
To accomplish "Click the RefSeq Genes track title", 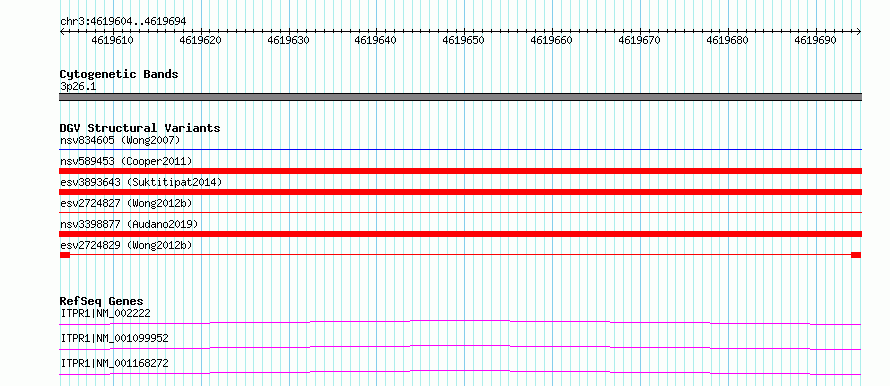I will point(101,301).
